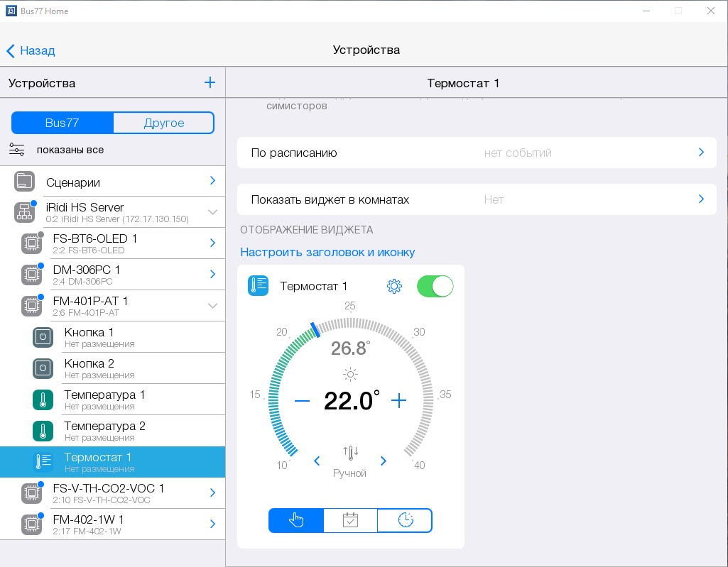The width and height of the screenshot is (728, 567).
Task: Click the blue marker on temperature dial
Action: click(314, 330)
